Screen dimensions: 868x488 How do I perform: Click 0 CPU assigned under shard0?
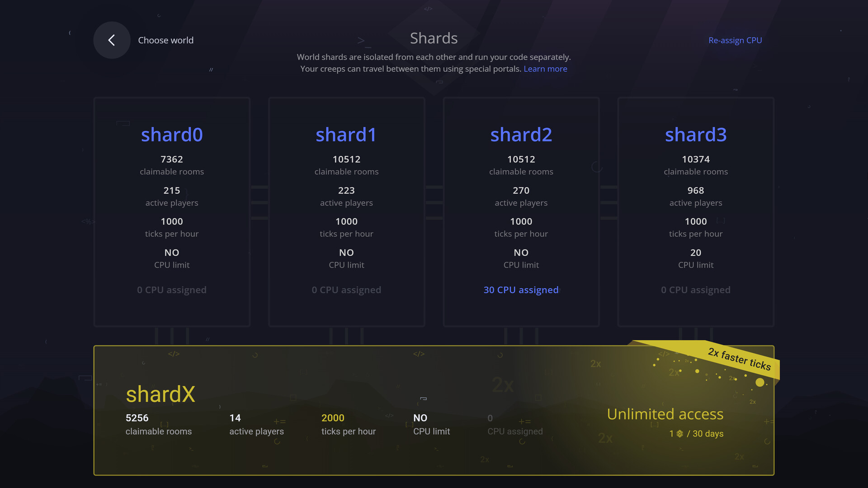(172, 290)
